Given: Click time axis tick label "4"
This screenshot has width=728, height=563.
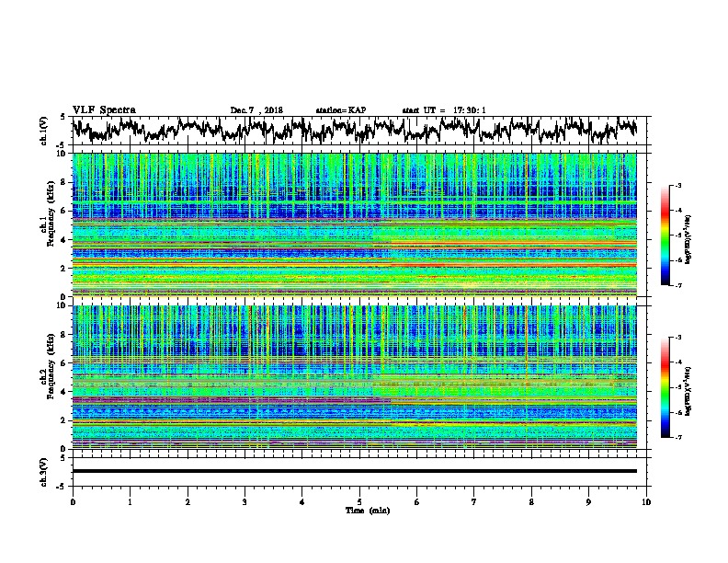Looking at the screenshot, I should click(302, 502).
